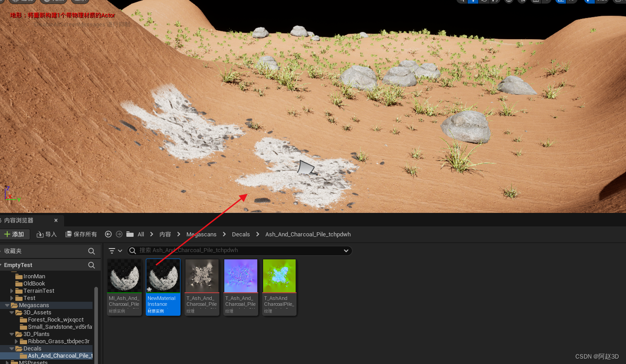Open the search bar dropdown chevron
Viewport: 626px width, 364px height.
(346, 251)
